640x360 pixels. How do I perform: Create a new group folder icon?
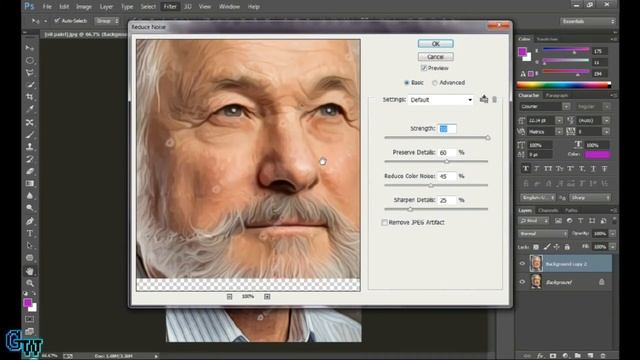[578, 356]
